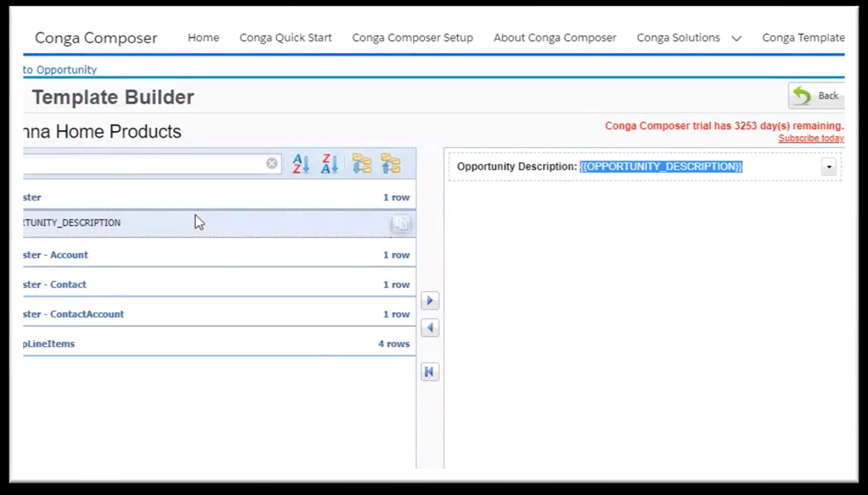Click the remove all fields arrow button
This screenshot has width=868, height=495.
pyautogui.click(x=430, y=372)
